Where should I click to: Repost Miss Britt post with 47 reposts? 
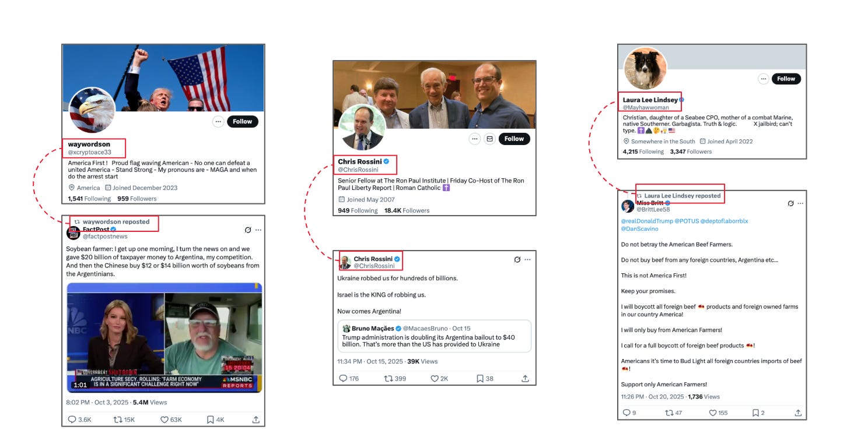point(675,413)
